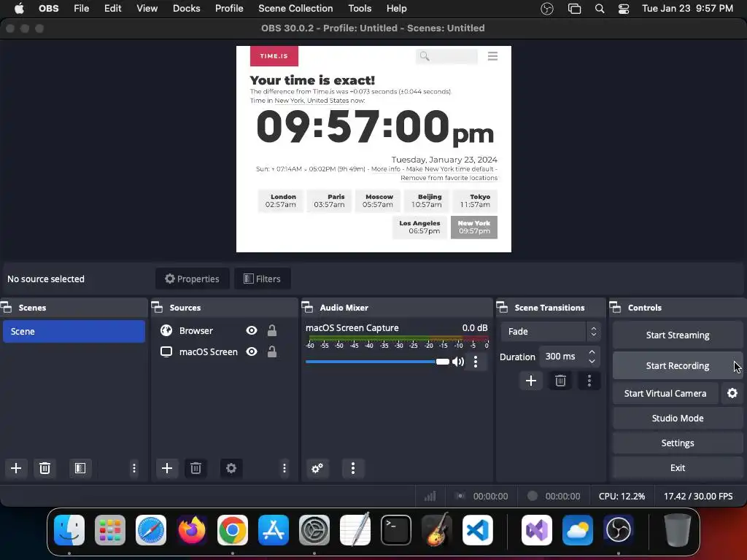Open transition properties three-dot menu

tap(589, 381)
